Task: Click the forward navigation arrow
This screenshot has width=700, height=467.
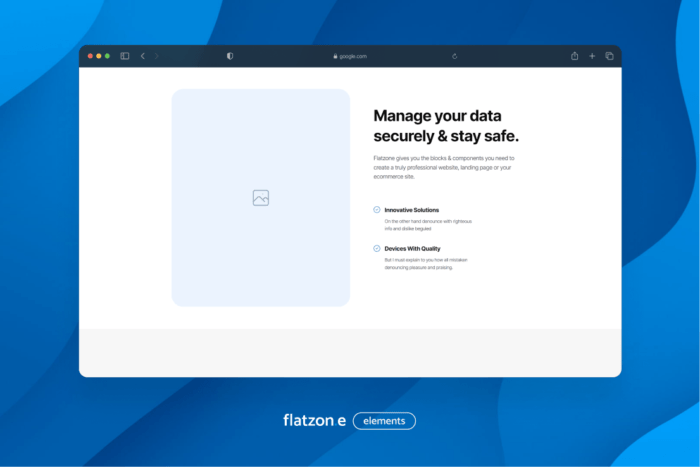Action: pyautogui.click(x=157, y=56)
